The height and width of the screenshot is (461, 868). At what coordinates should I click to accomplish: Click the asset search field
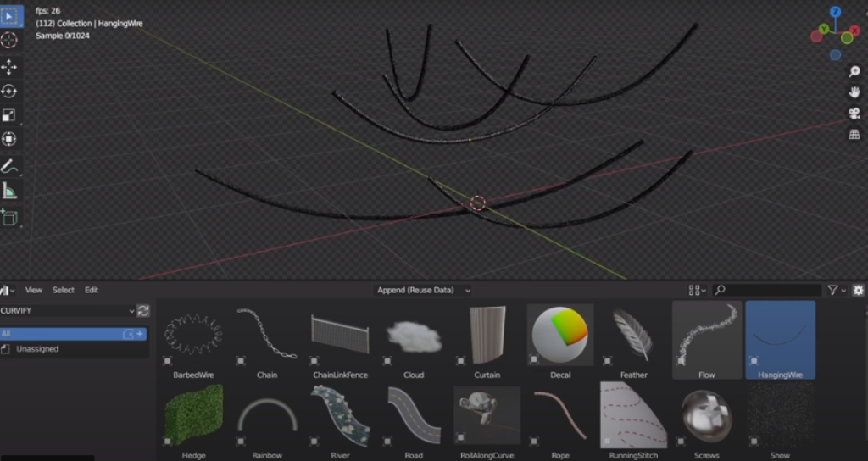[x=767, y=290]
